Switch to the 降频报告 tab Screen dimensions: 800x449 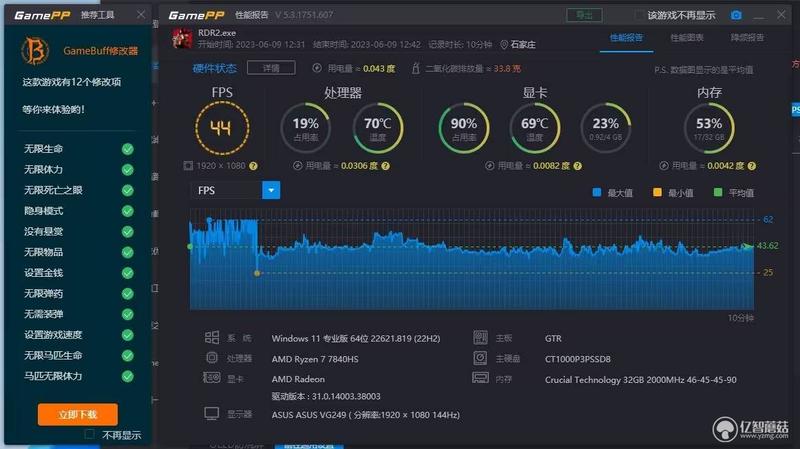[747, 38]
